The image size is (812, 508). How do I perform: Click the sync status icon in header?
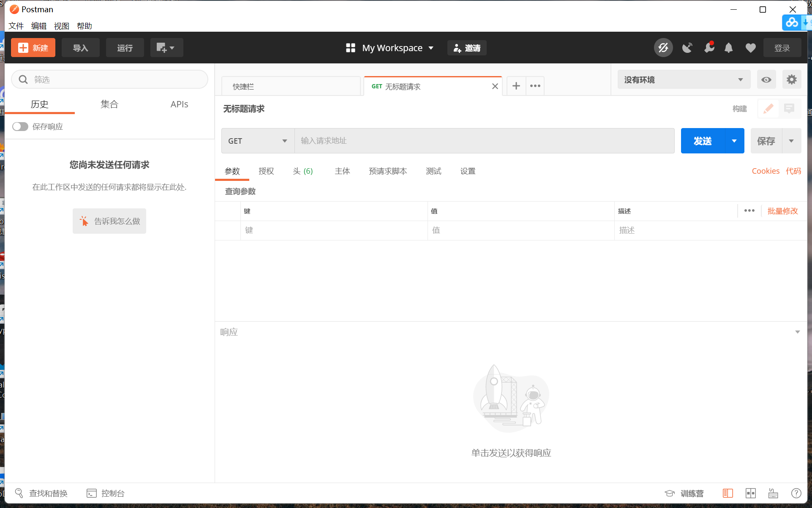point(663,48)
